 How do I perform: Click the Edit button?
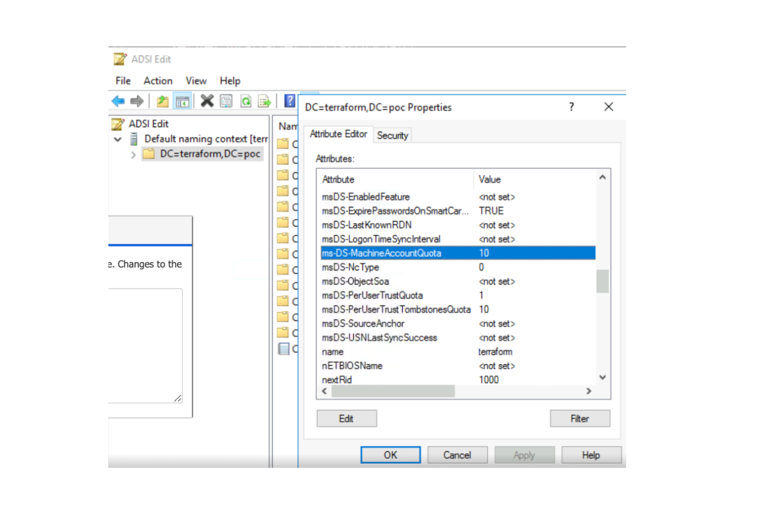point(346,418)
